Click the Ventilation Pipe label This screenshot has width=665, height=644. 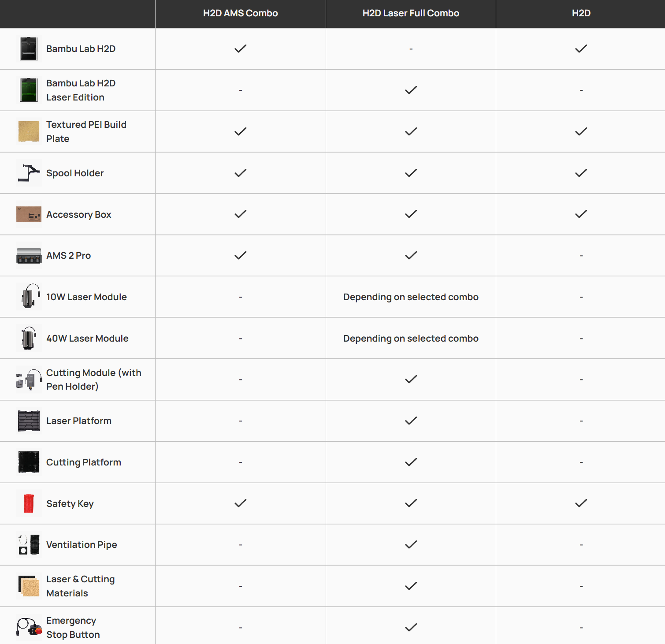tap(82, 545)
